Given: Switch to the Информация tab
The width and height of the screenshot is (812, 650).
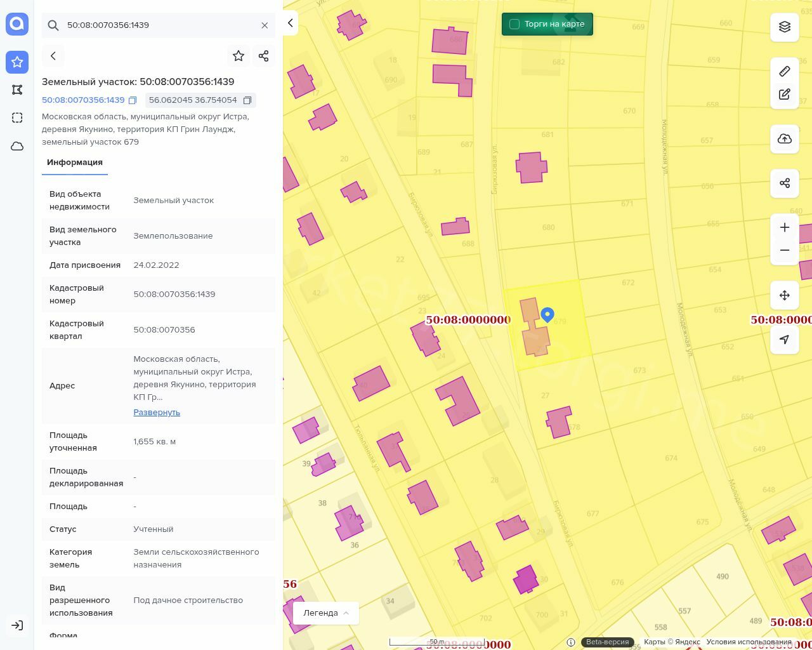Looking at the screenshot, I should click(x=75, y=162).
